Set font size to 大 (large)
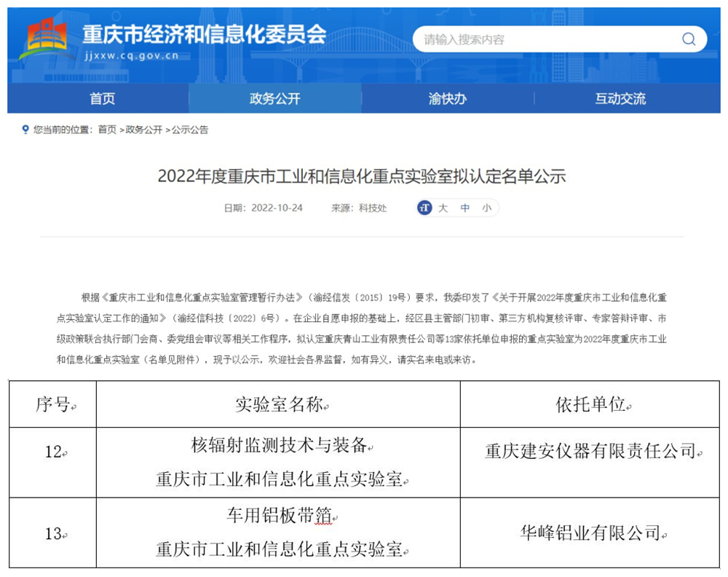The width and height of the screenshot is (728, 577). (443, 208)
